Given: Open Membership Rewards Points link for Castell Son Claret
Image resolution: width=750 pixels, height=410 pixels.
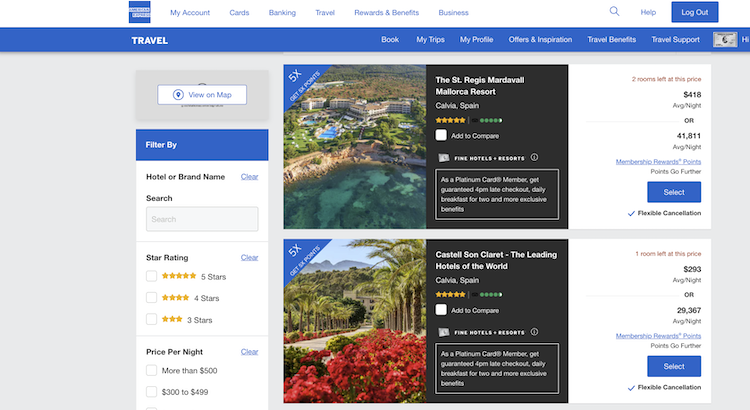Looking at the screenshot, I should tap(658, 336).
